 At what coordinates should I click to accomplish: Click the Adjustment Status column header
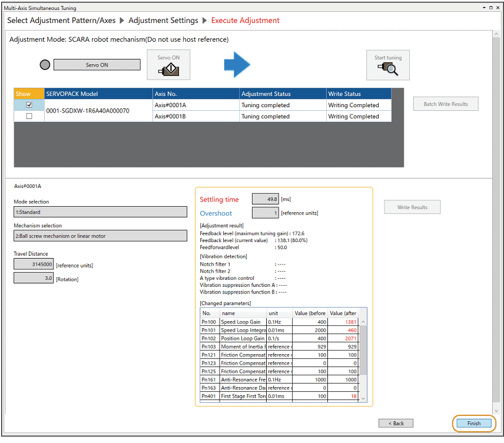(x=283, y=94)
